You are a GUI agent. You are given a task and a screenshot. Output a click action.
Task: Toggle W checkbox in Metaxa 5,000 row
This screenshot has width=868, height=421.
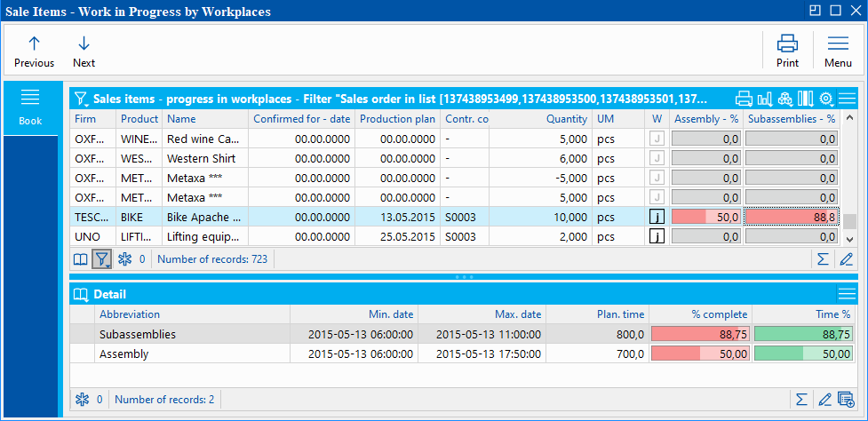[x=657, y=197]
